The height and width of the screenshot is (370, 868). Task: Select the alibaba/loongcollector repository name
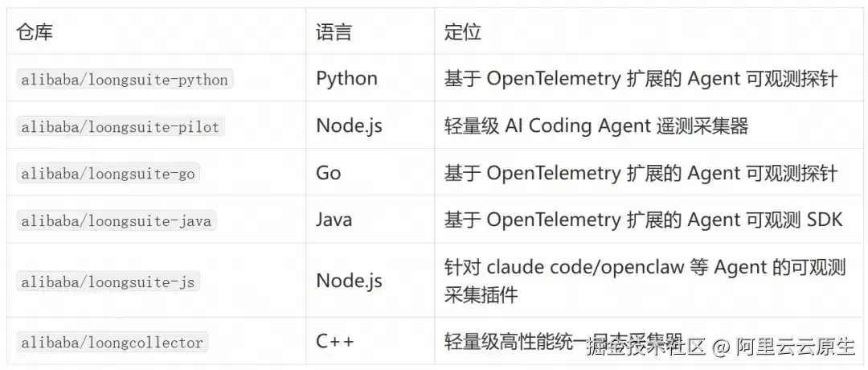click(112, 342)
